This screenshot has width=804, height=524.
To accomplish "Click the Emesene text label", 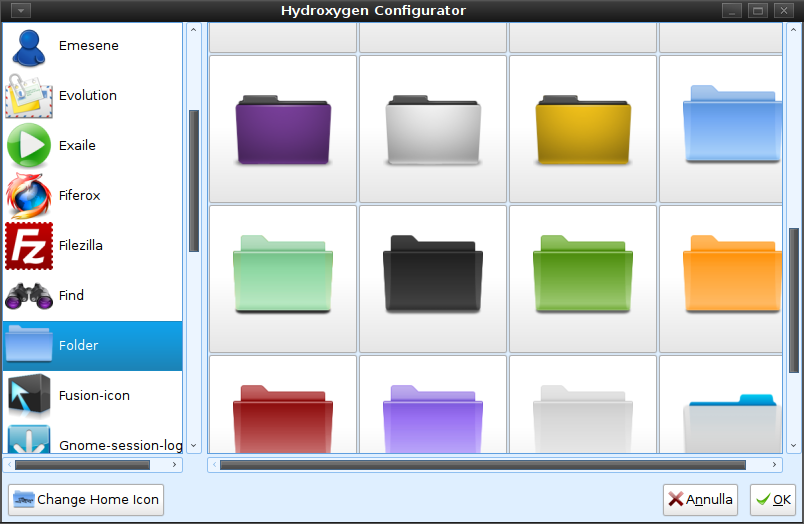I will click(x=89, y=46).
